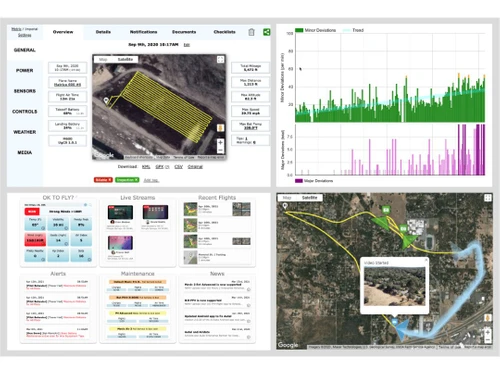Image resolution: width=500 pixels, height=375 pixels.
Task: Toggle Major Deviations series in chart legend
Action: point(314,181)
